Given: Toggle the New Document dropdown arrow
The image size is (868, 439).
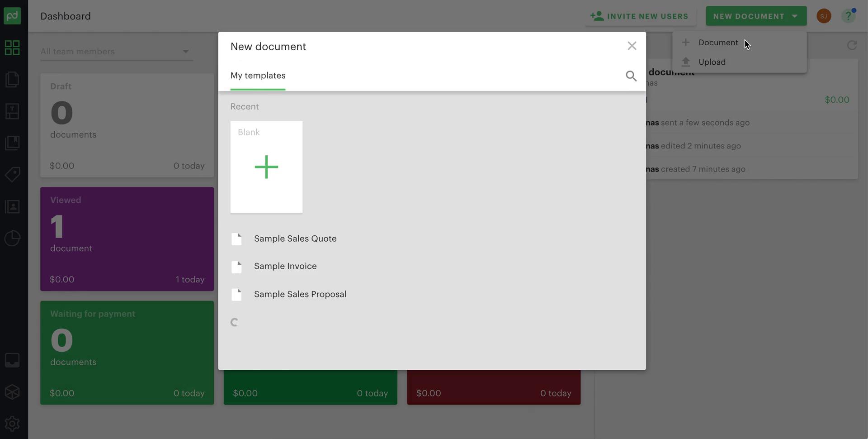Looking at the screenshot, I should click(x=795, y=16).
